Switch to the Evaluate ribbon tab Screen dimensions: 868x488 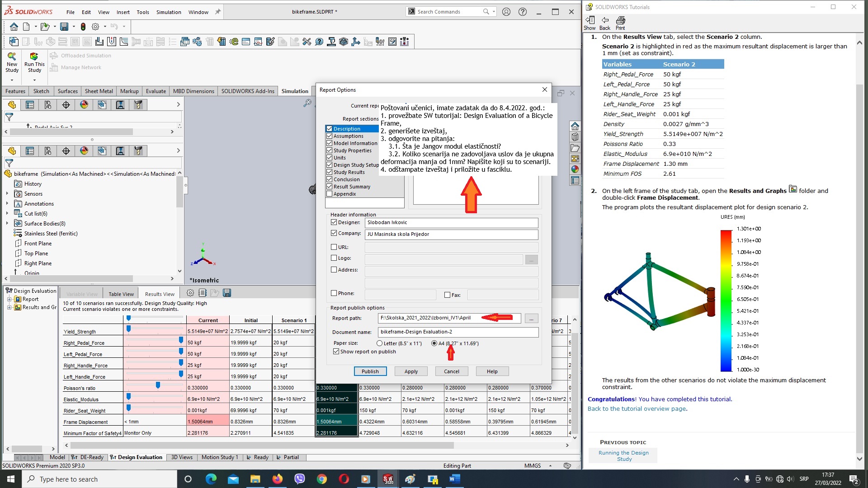(156, 91)
